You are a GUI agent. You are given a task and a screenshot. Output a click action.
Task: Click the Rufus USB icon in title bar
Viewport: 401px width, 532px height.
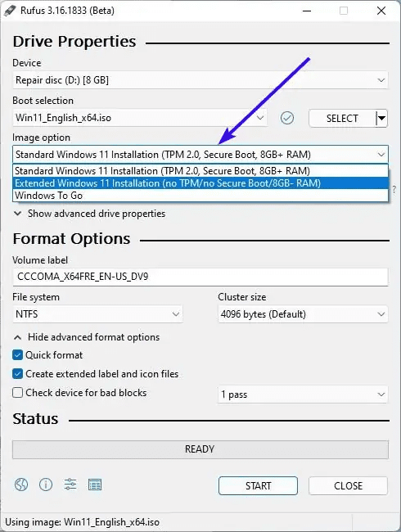pyautogui.click(x=10, y=10)
